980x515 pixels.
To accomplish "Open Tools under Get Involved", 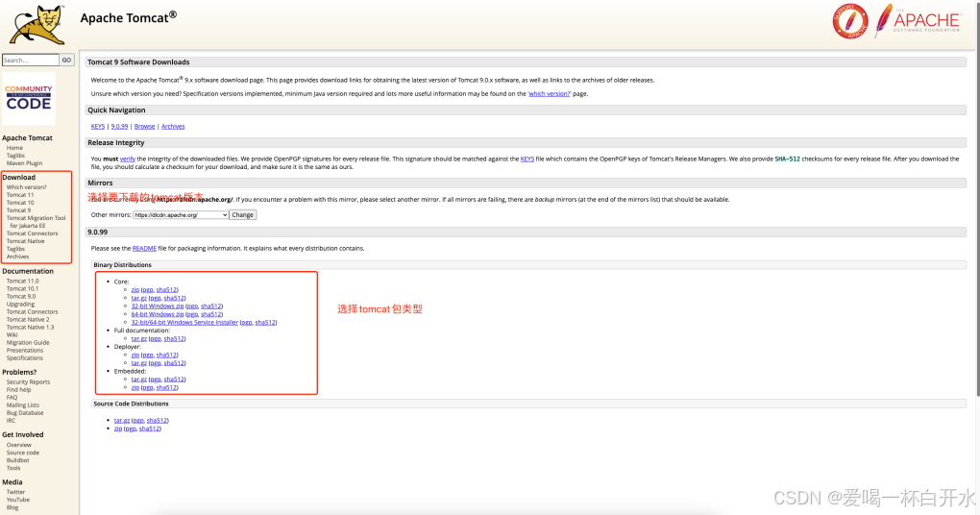I will click(x=13, y=468).
